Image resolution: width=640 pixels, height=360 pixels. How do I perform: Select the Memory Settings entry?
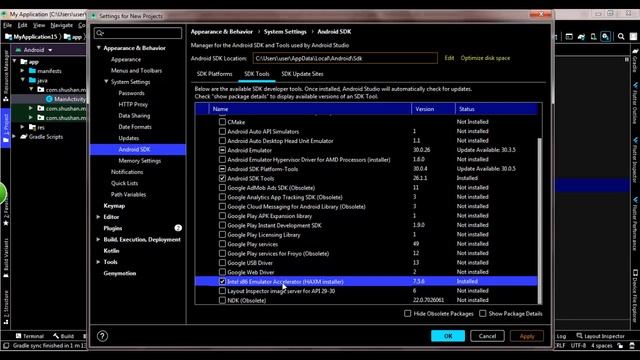click(x=140, y=161)
